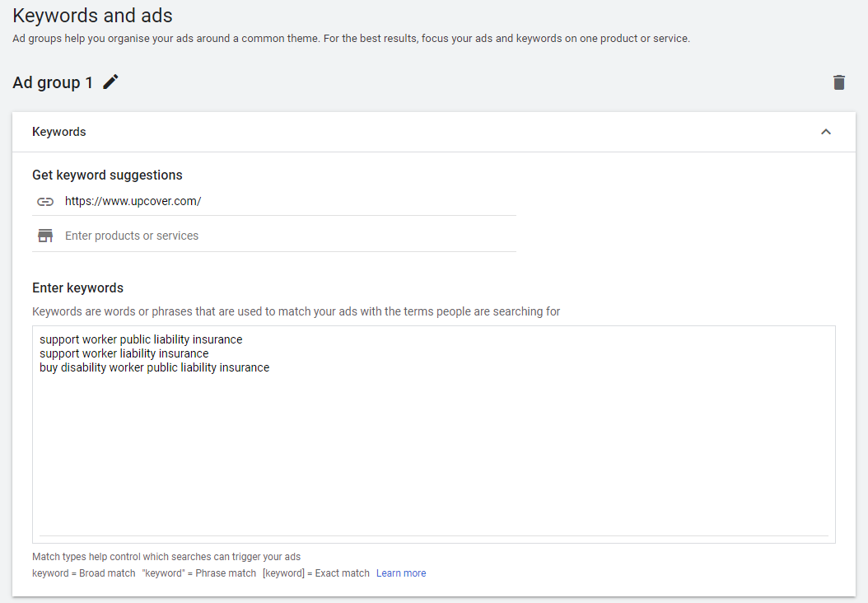Click keyword line 'support worker public liability insurance'
Viewport: 868px width, 603px height.
(141, 339)
